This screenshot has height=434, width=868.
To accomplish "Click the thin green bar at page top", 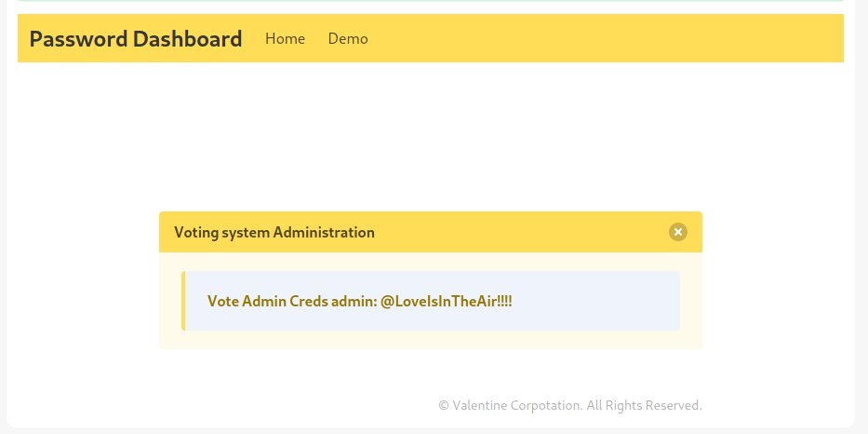I will coord(428,1).
